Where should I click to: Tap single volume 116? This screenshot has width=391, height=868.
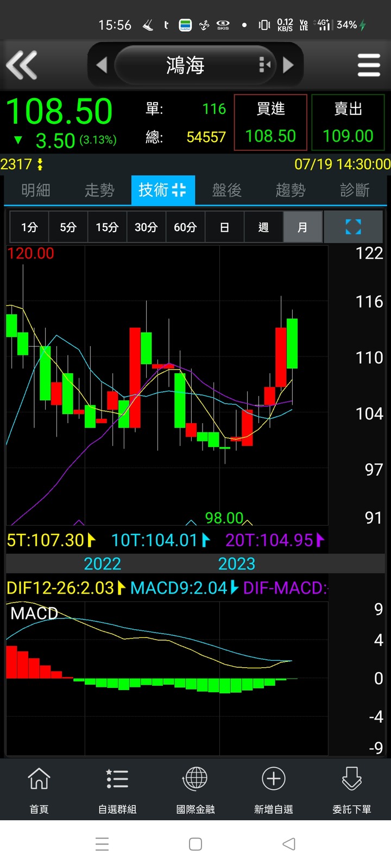tap(214, 109)
